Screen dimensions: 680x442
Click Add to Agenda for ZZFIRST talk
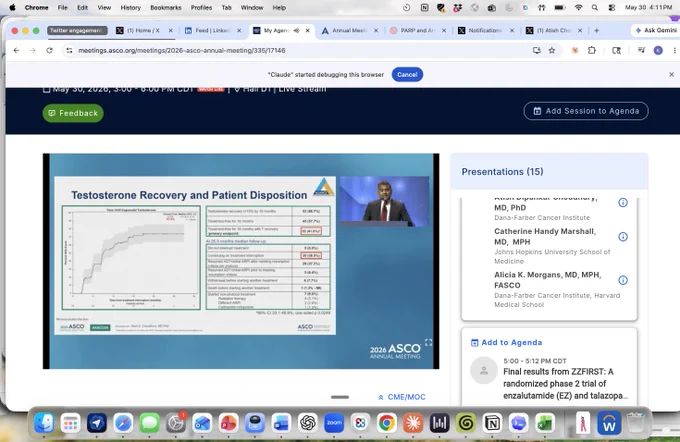pyautogui.click(x=506, y=342)
